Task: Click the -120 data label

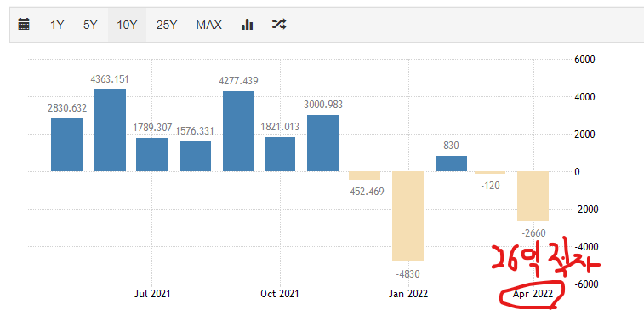Action: click(490, 186)
